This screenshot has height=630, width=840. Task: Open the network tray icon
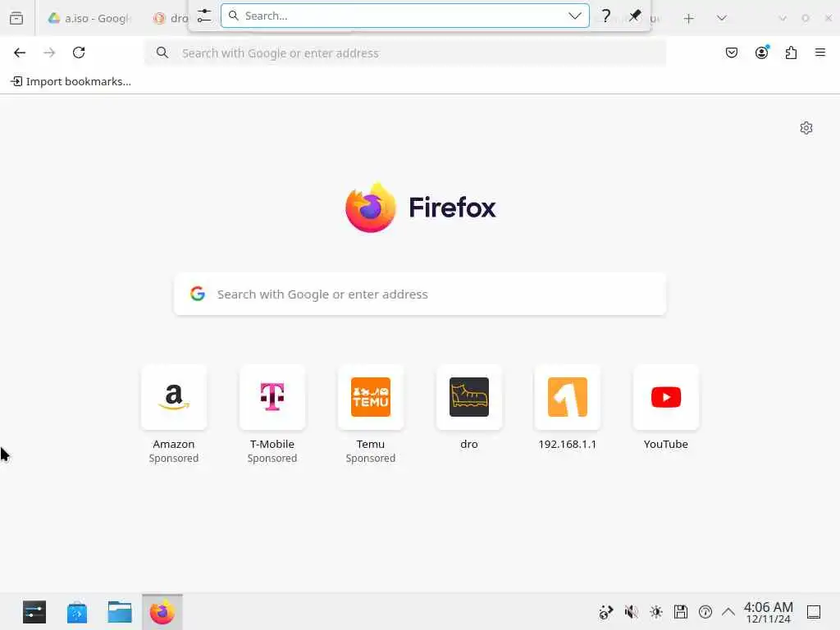pyautogui.click(x=605, y=612)
